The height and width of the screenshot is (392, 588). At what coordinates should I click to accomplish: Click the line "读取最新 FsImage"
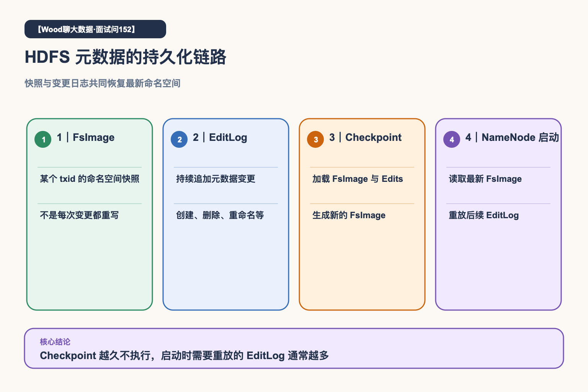pos(485,179)
